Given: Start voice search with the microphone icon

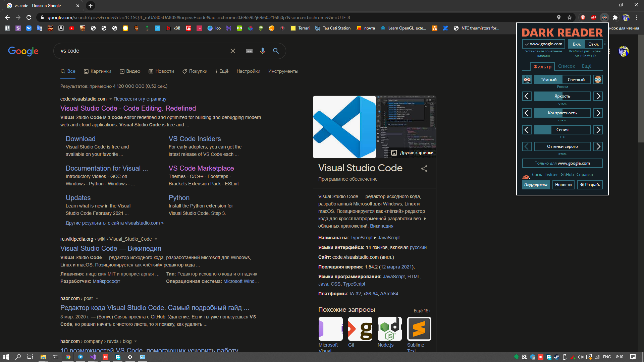Looking at the screenshot, I should 263,51.
